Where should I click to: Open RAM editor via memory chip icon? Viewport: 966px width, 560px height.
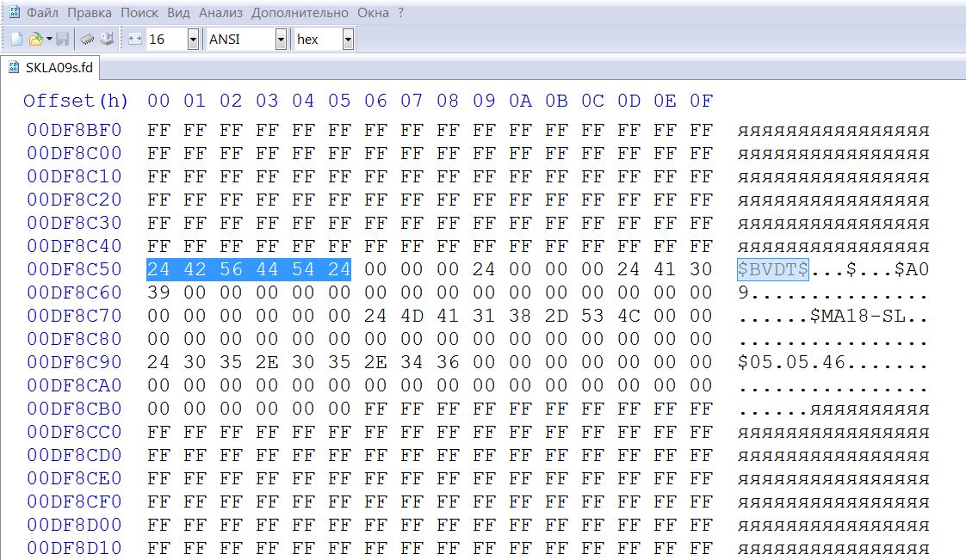click(x=88, y=40)
